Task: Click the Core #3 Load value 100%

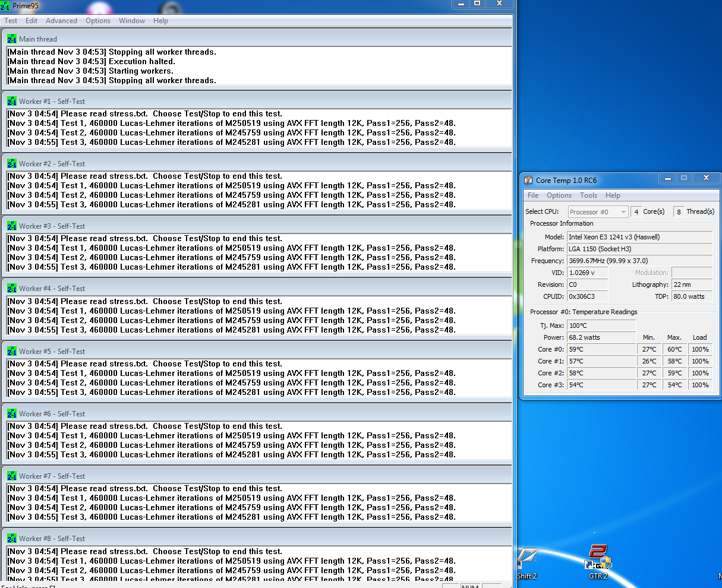Action: [x=701, y=385]
